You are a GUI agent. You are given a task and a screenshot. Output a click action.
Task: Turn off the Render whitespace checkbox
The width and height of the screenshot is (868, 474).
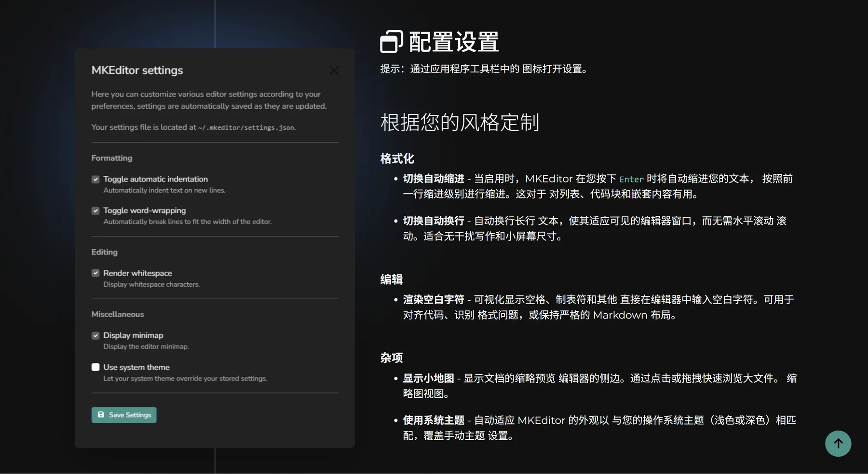(95, 273)
